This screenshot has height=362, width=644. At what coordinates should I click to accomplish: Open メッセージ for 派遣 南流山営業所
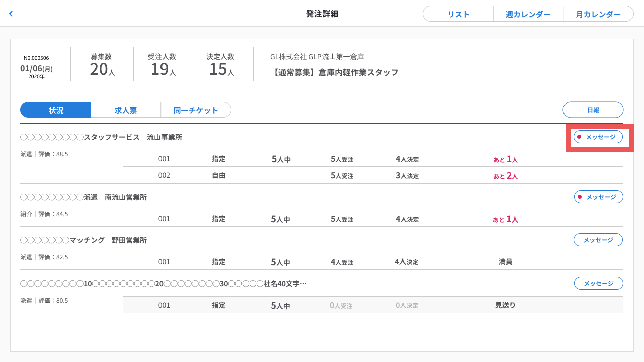tap(598, 197)
